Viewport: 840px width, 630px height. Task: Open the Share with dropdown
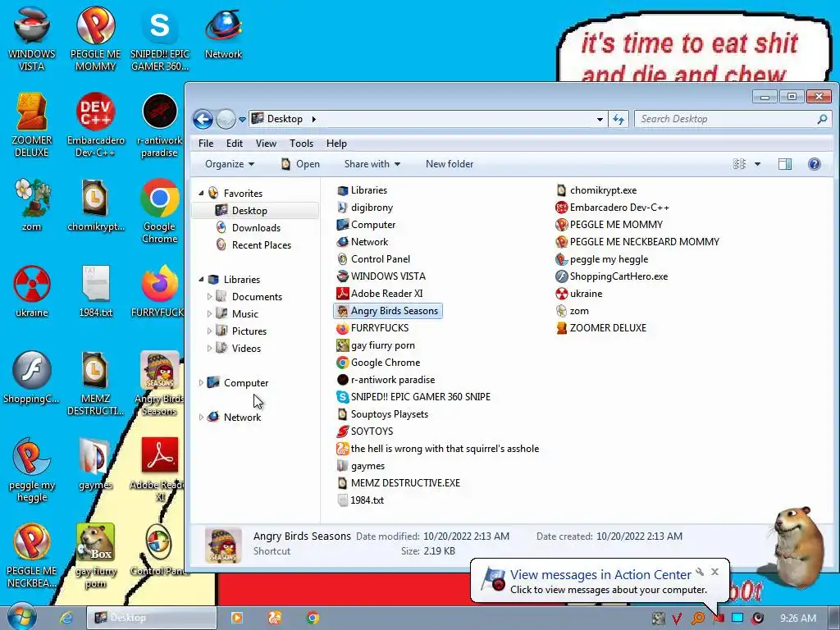[372, 164]
